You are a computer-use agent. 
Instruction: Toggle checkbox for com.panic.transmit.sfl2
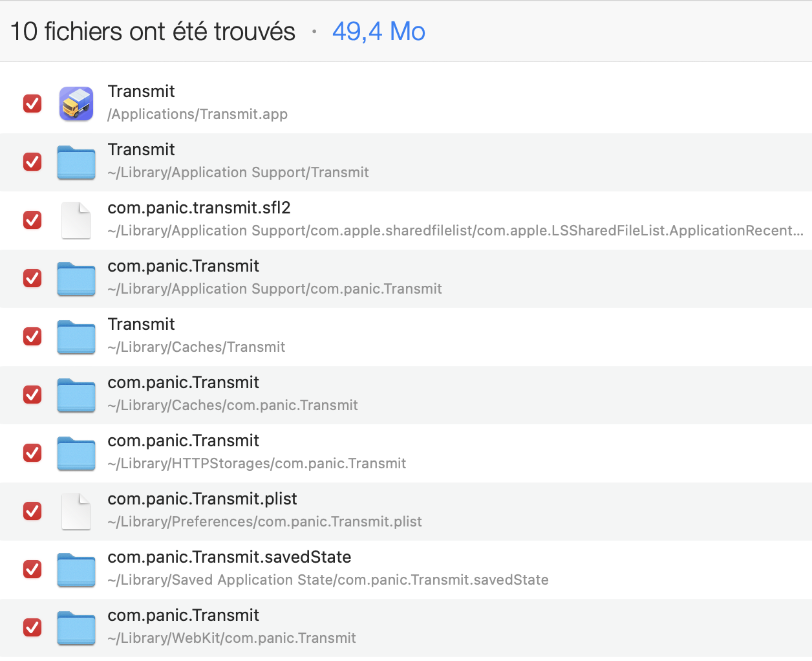tap(32, 220)
